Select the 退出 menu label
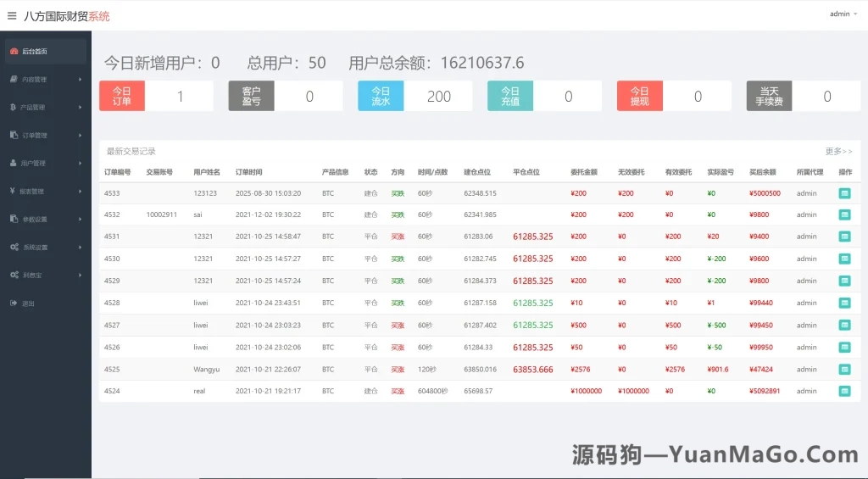 point(28,304)
